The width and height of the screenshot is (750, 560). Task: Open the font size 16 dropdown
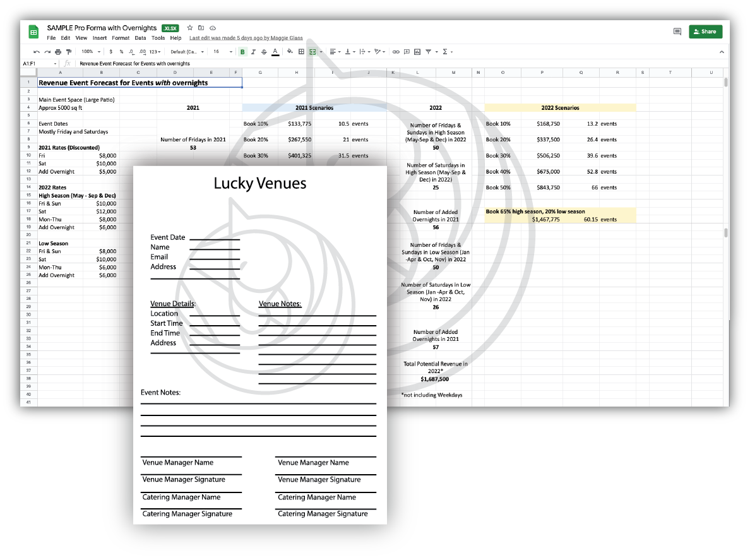point(223,52)
